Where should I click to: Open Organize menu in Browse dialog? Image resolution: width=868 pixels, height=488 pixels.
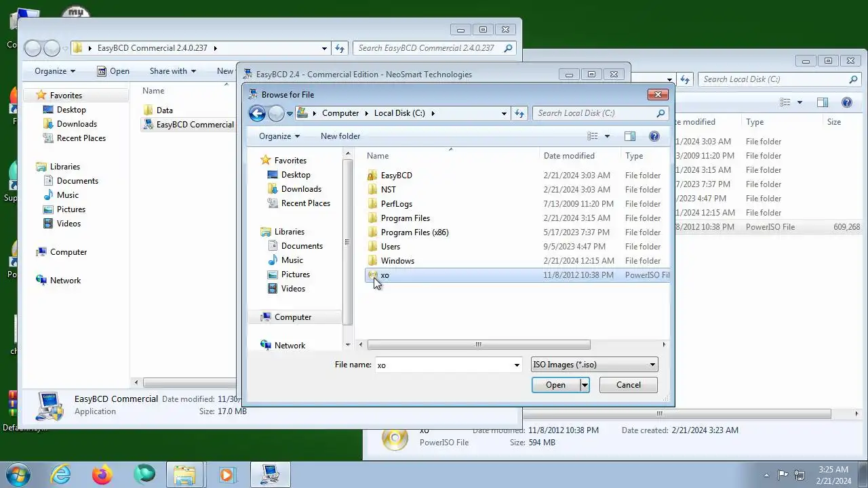[x=279, y=136]
